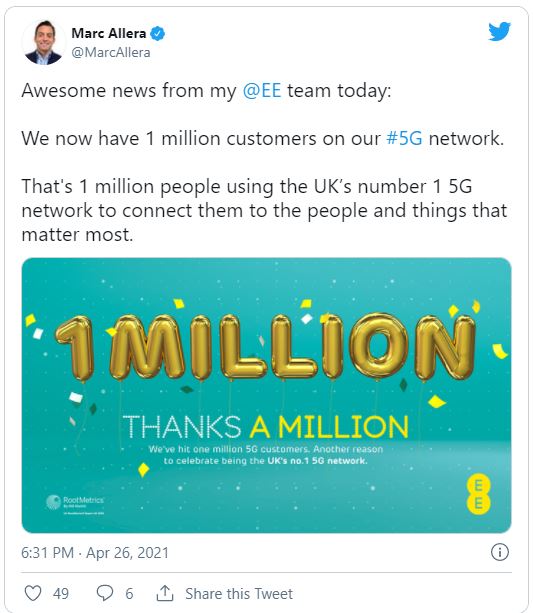533x613 pixels.
Task: Click the share upload arrow icon
Action: [x=165, y=593]
